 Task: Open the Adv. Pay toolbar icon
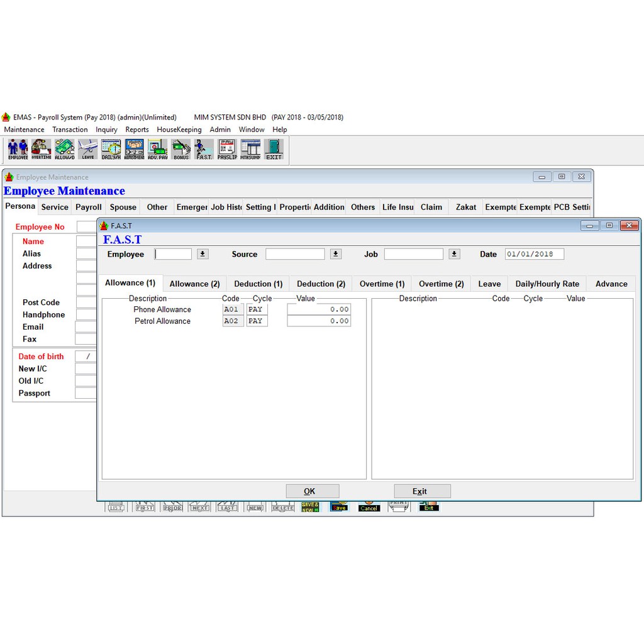coord(157,149)
